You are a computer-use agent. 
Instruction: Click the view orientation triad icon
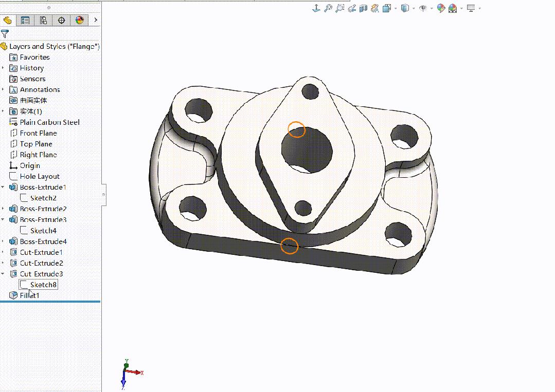pyautogui.click(x=316, y=8)
